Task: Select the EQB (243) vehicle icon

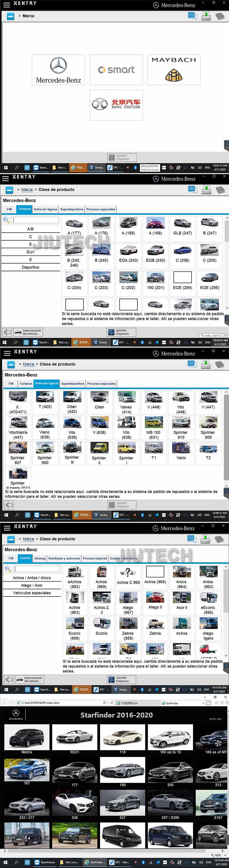Action: [155, 254]
